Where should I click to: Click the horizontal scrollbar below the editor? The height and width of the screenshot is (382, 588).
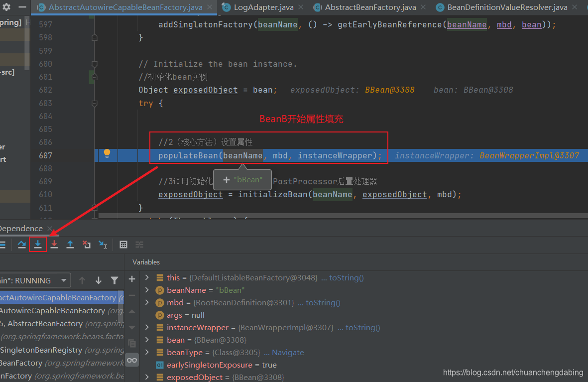[343, 216]
